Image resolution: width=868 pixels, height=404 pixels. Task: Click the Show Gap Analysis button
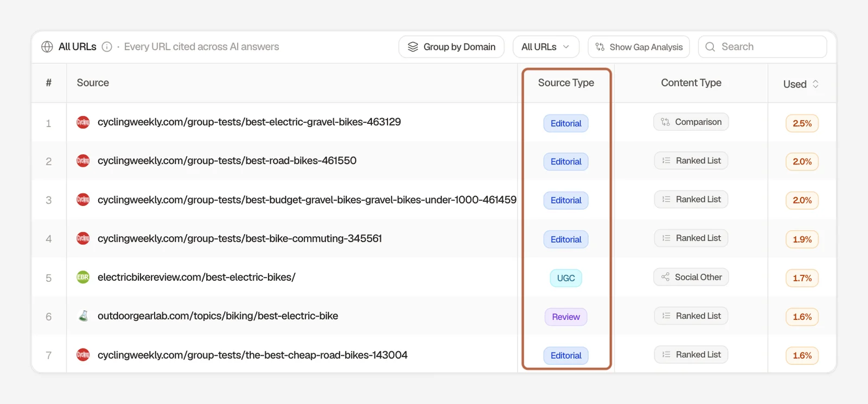639,47
